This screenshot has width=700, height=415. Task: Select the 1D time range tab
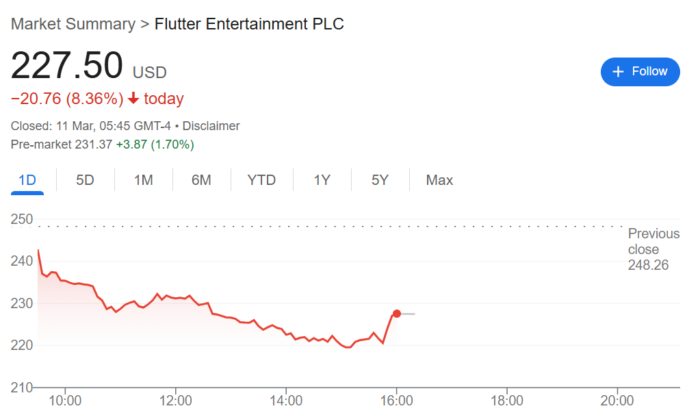[27, 180]
